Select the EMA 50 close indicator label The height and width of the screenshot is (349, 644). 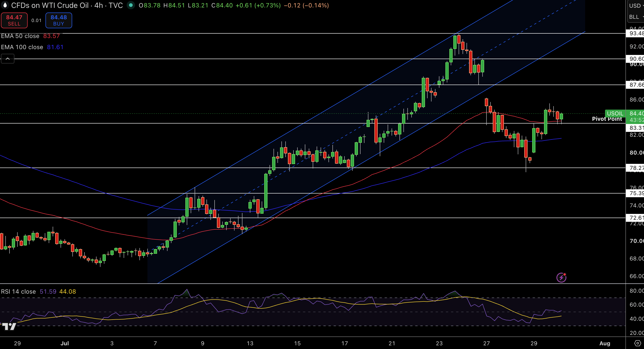tap(20, 36)
